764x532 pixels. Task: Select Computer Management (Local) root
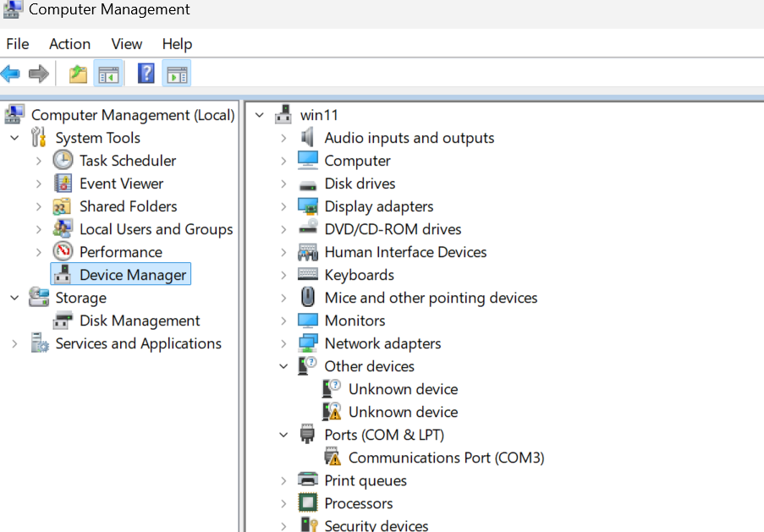133,115
